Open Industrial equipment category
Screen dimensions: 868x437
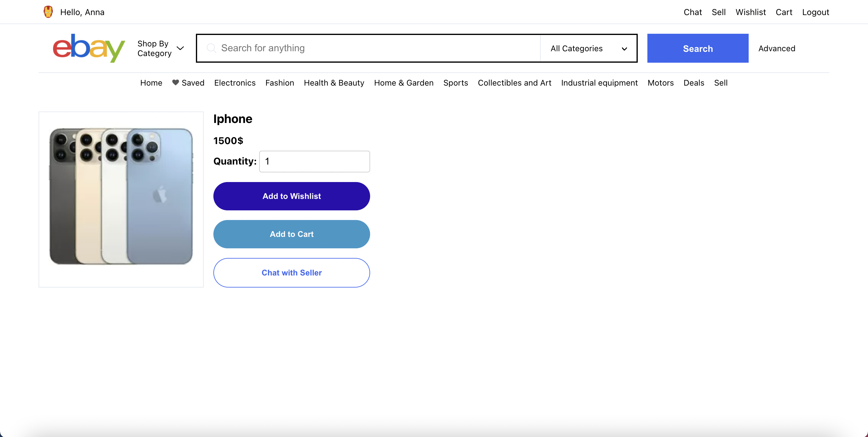click(x=599, y=83)
